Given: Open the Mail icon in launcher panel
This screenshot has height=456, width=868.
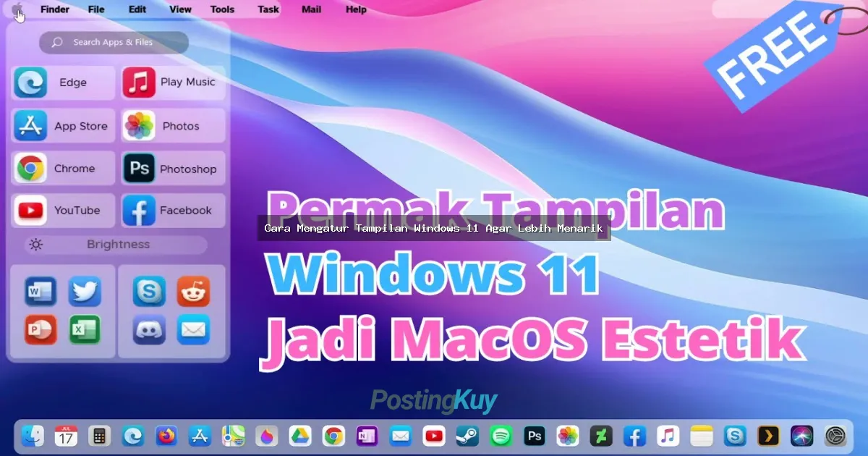Looking at the screenshot, I should pyautogui.click(x=193, y=329).
